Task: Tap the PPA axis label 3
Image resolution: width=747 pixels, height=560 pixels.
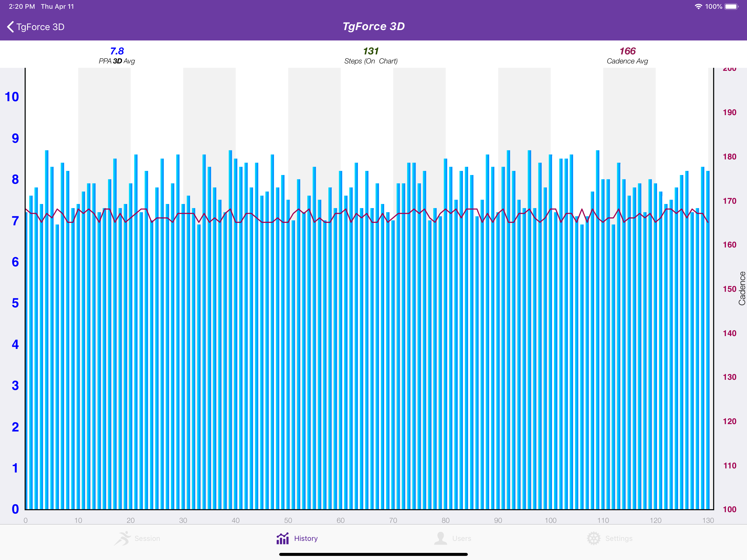Action: click(15, 386)
